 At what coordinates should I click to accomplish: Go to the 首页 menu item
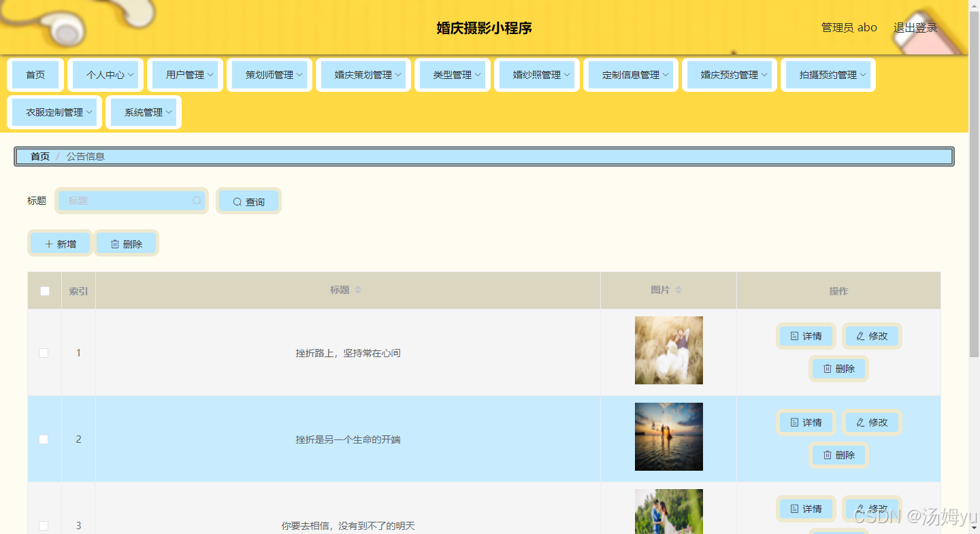35,75
